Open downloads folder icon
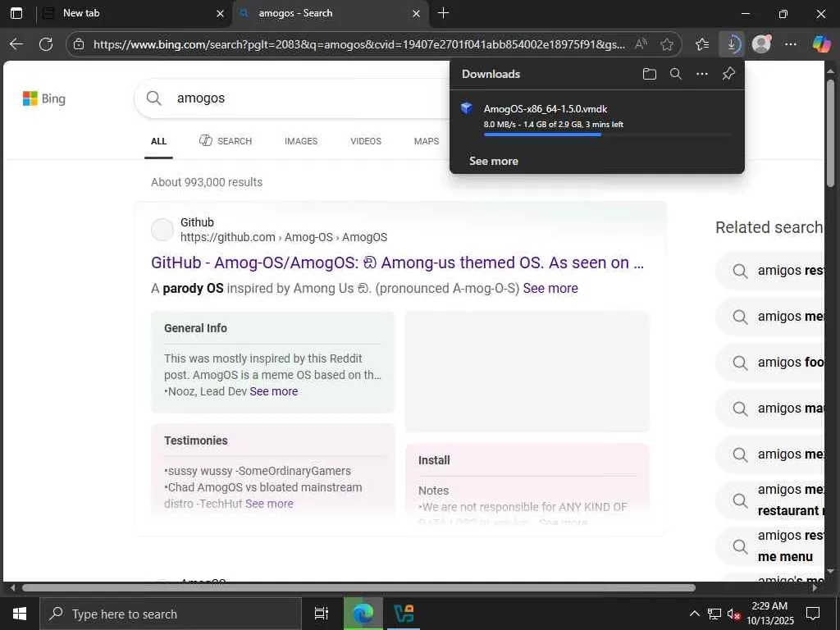 pyautogui.click(x=650, y=74)
